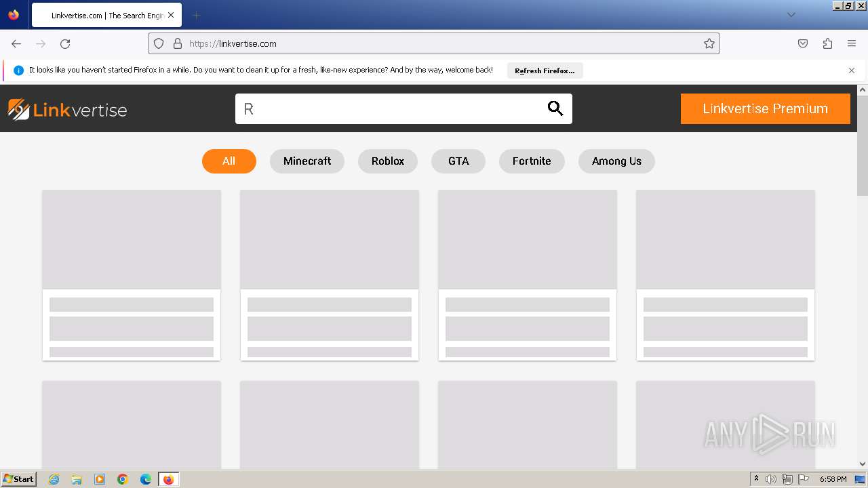
Task: Click the padlock site security icon
Action: click(178, 43)
